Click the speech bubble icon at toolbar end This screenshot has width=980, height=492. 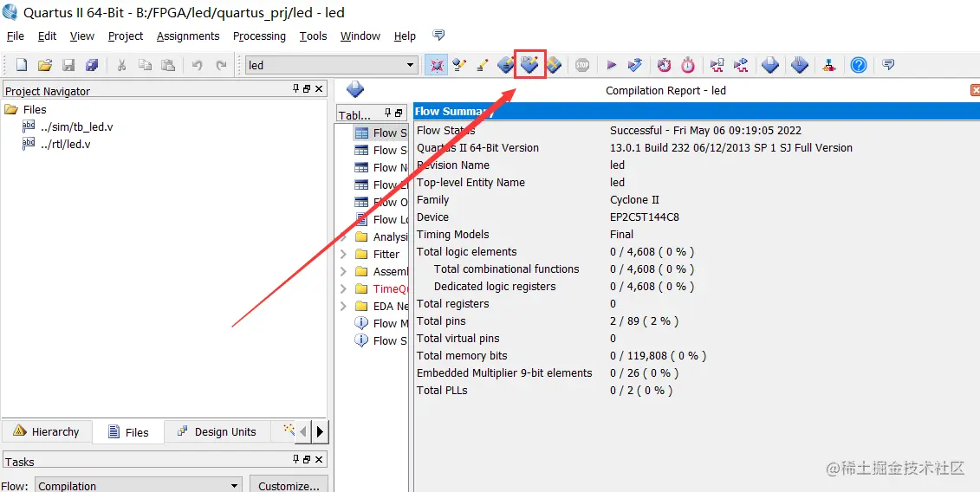pos(888,64)
